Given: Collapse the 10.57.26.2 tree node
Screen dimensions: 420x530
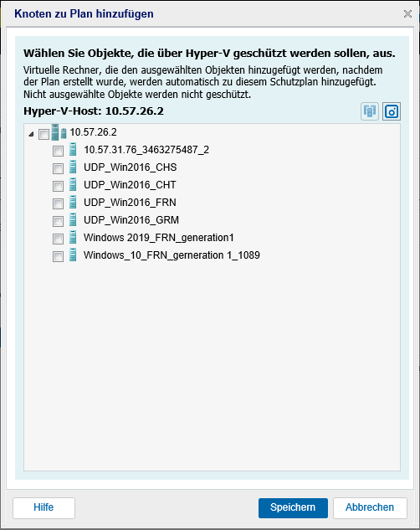Looking at the screenshot, I should tap(31, 134).
